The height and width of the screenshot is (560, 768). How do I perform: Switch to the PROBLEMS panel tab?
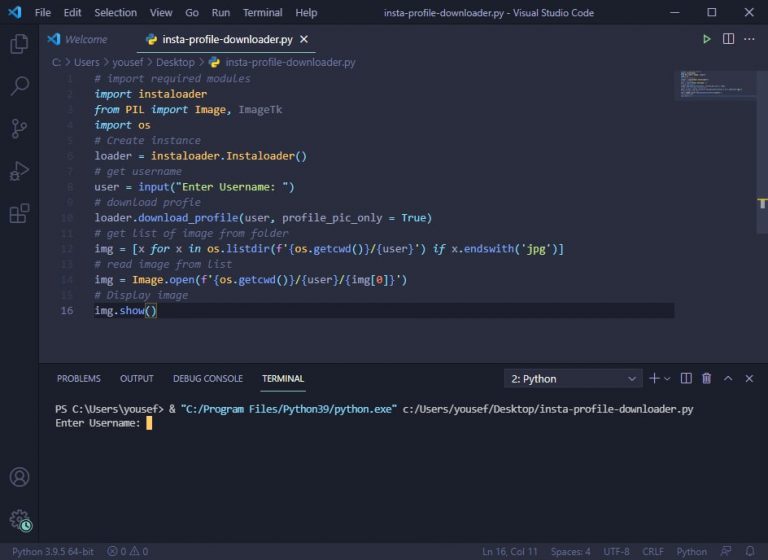pos(78,379)
